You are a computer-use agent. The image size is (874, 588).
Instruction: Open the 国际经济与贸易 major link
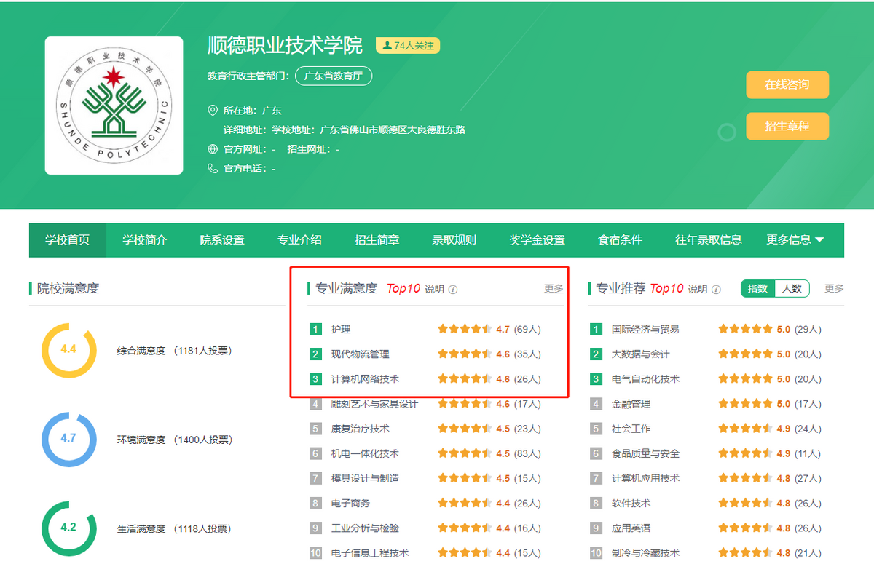tap(645, 330)
